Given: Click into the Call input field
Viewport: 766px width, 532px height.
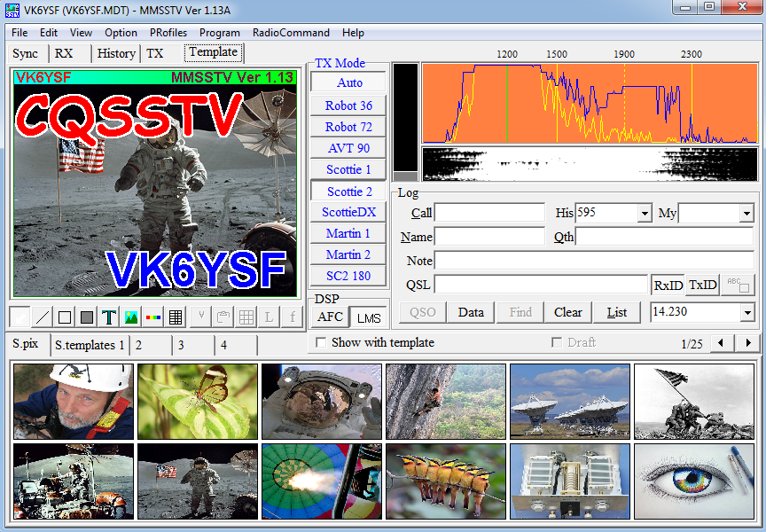Looking at the screenshot, I should coord(489,213).
